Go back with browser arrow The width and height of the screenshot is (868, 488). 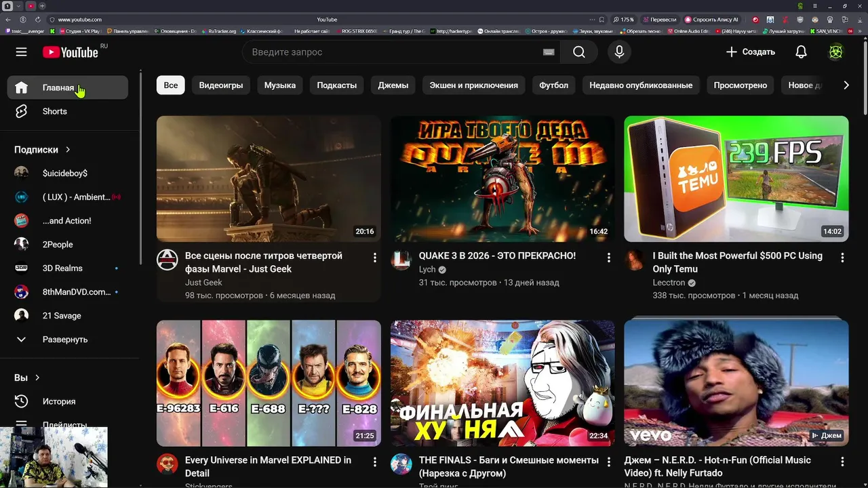point(9,20)
